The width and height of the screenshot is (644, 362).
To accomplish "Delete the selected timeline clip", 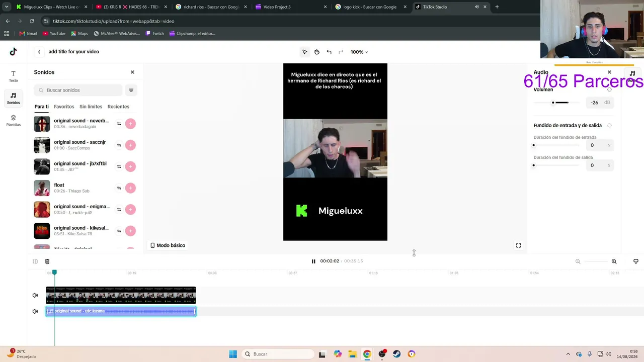I will (47, 261).
